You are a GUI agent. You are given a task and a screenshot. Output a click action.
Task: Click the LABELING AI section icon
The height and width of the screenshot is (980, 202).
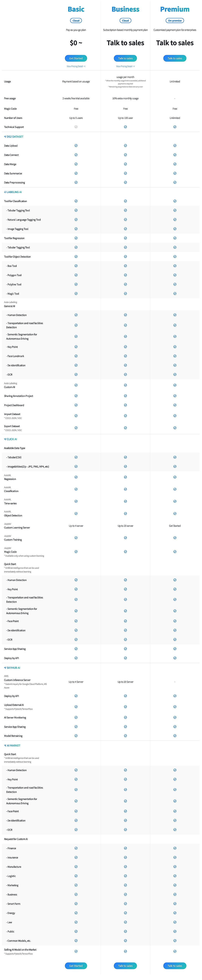5,192
